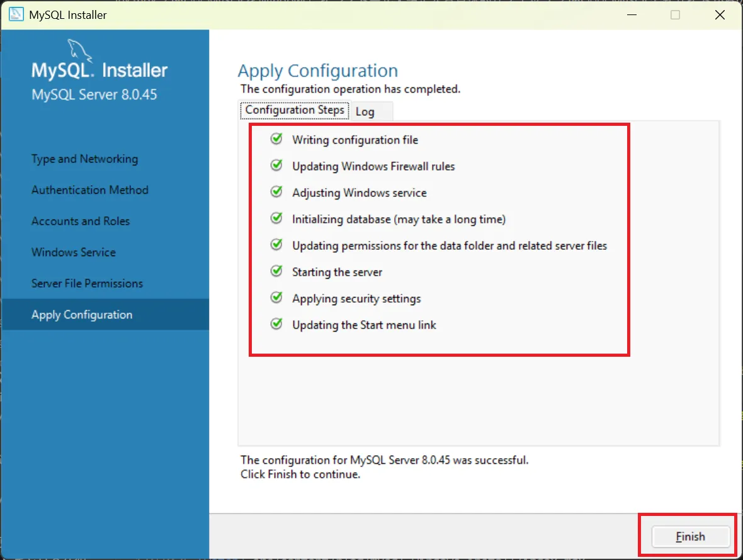743x560 pixels.
Task: Click checkmark icon beside Updating permissions step
Action: (x=276, y=245)
